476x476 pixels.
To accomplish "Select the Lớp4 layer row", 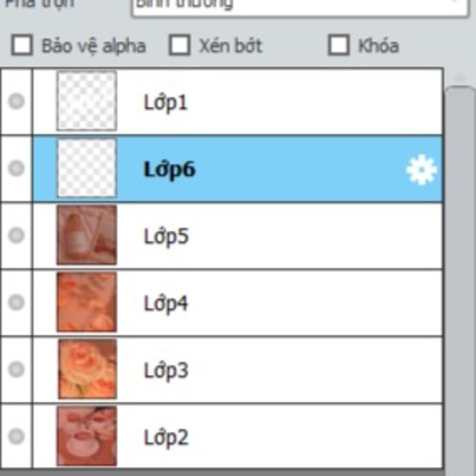I will [x=238, y=303].
